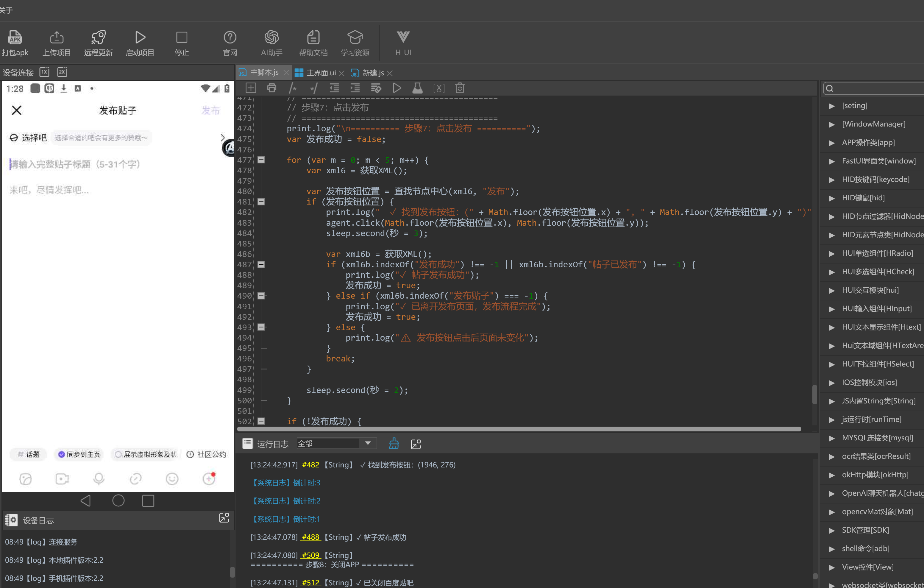Click the trash clear icon in editor toolbar
This screenshot has width=924, height=588.
460,88
